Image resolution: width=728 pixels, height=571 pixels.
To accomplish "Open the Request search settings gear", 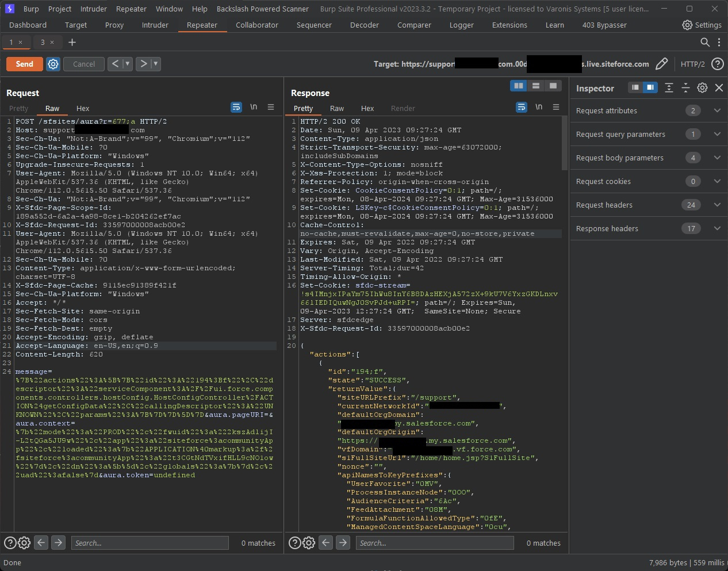I will (x=24, y=542).
